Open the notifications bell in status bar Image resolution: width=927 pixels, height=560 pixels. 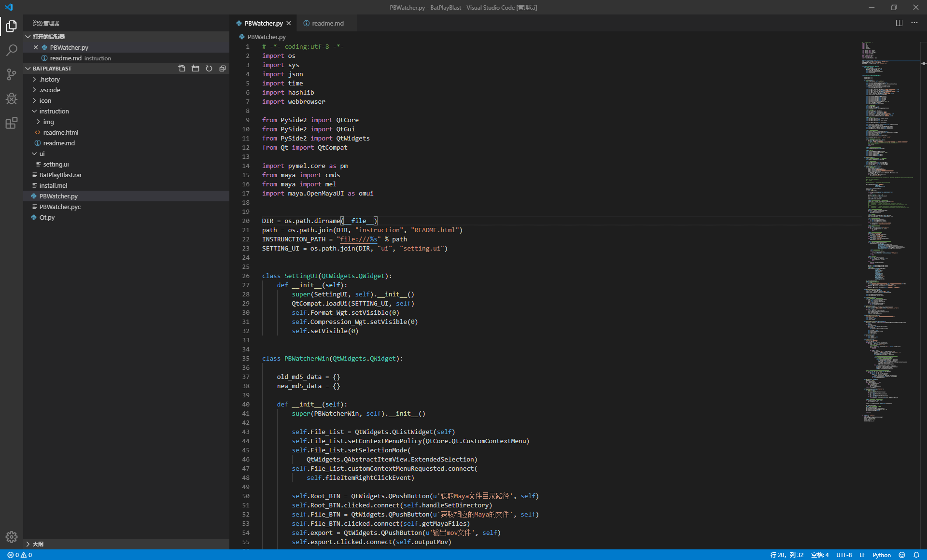(916, 555)
